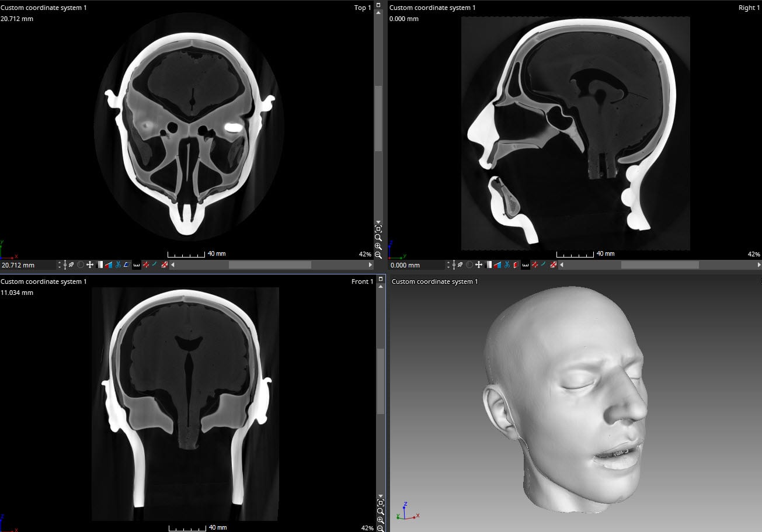This screenshot has height=532, width=762.
Task: Click the left arrow of Top view horizontal scrollbar
Action: pos(173,265)
